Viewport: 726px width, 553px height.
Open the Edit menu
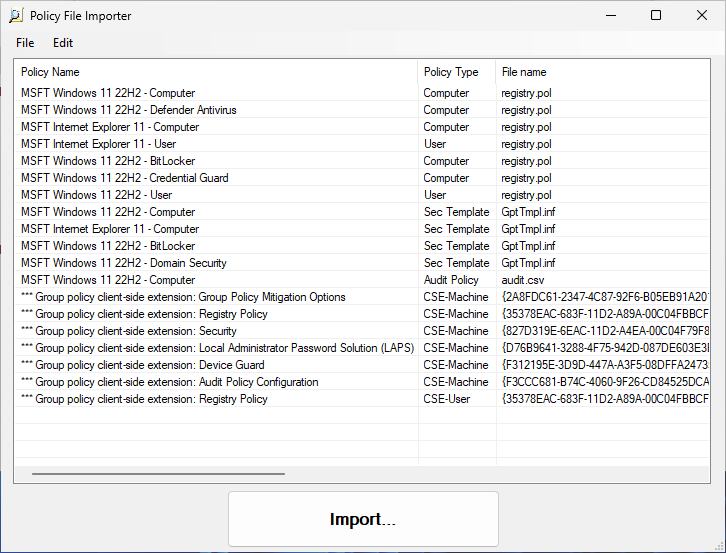(x=63, y=43)
